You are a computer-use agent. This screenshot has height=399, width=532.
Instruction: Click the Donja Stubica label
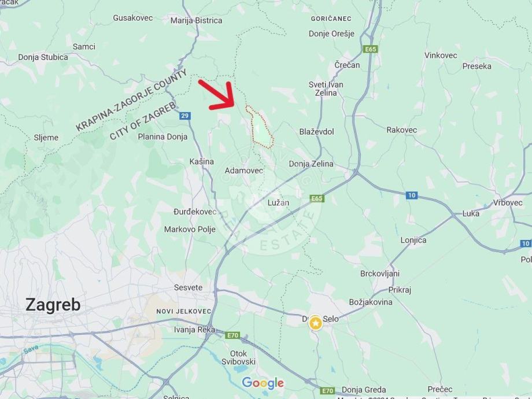click(43, 57)
